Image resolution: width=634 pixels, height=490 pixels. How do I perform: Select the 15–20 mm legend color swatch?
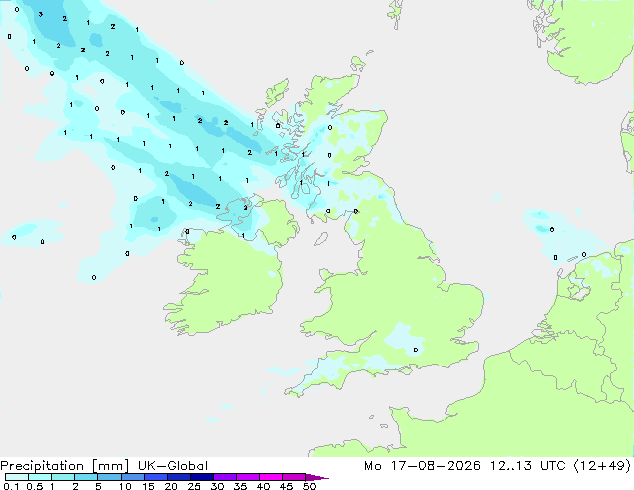(x=156, y=477)
